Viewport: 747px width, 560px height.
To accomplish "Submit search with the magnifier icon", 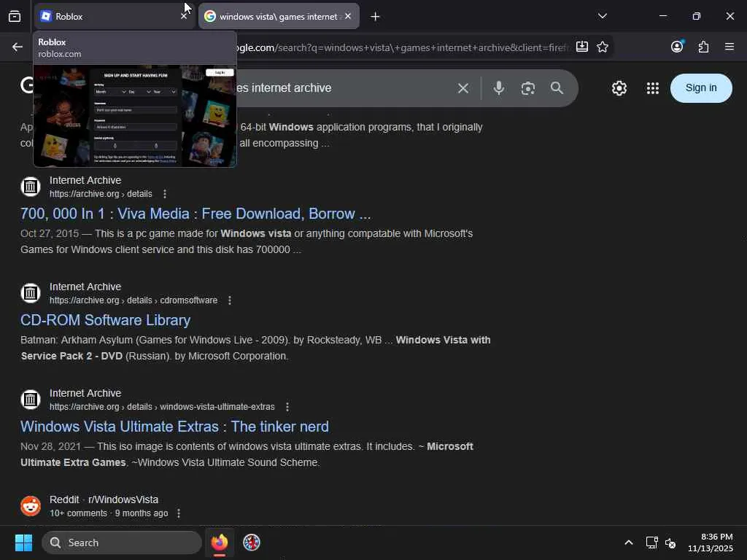I will pos(557,88).
